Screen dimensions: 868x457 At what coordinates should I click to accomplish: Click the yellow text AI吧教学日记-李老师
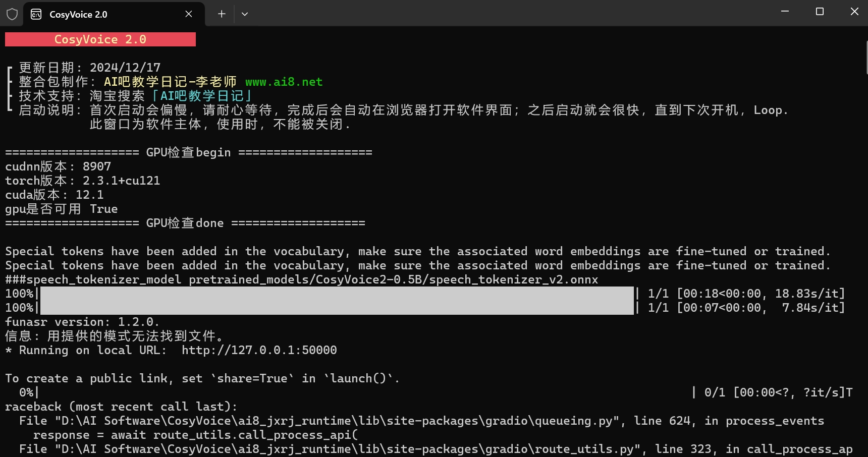point(170,82)
